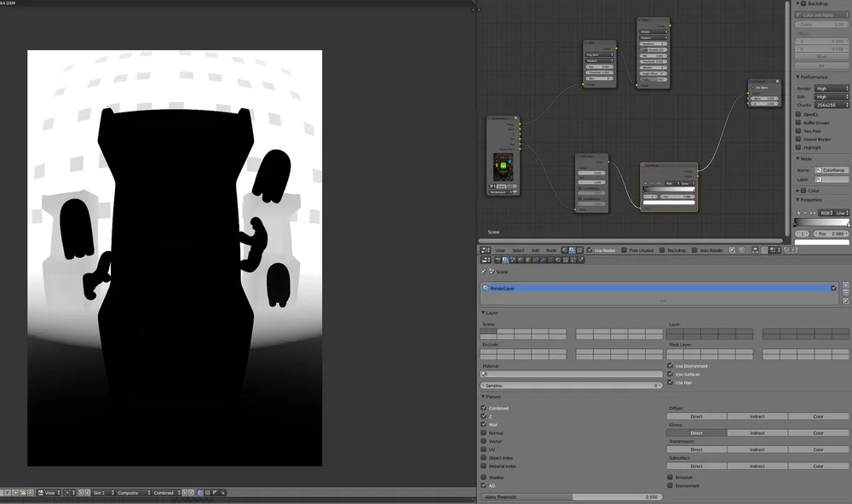
Task: Enable the Normal pass checkbox
Action: pos(484,432)
